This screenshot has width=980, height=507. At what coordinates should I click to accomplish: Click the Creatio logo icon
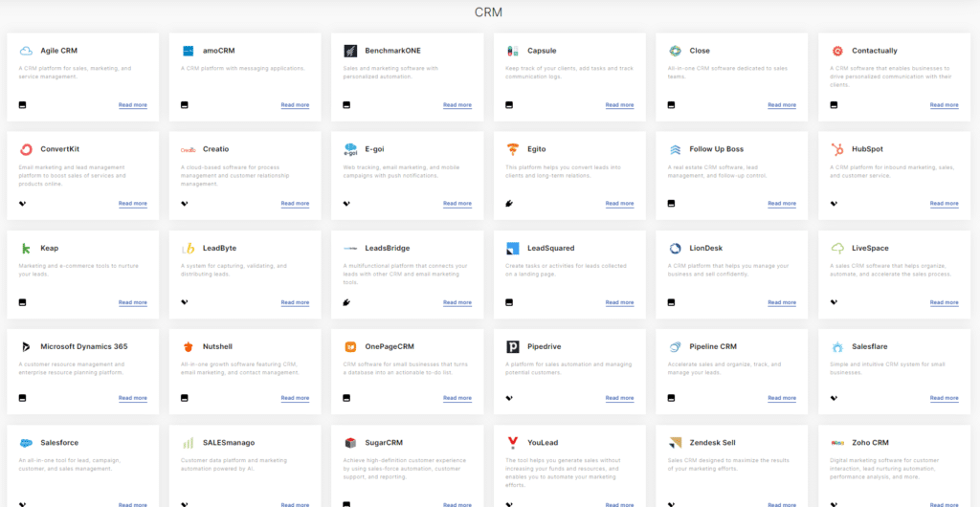tap(189, 149)
